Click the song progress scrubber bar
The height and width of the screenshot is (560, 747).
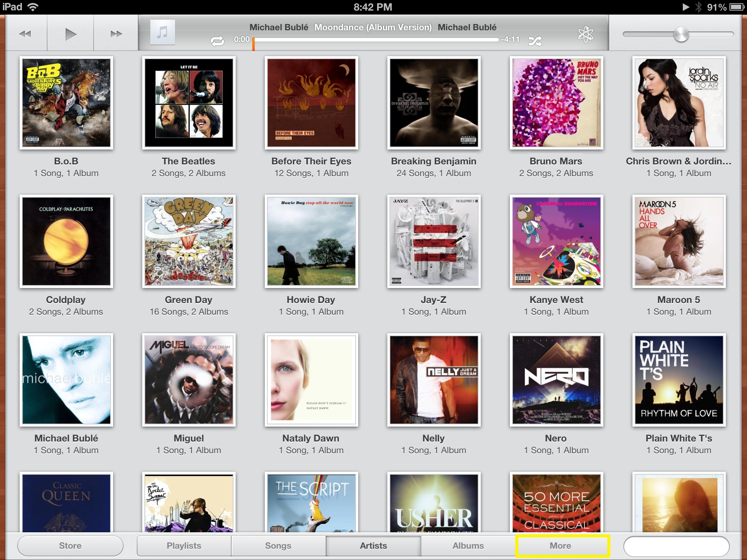(376, 39)
